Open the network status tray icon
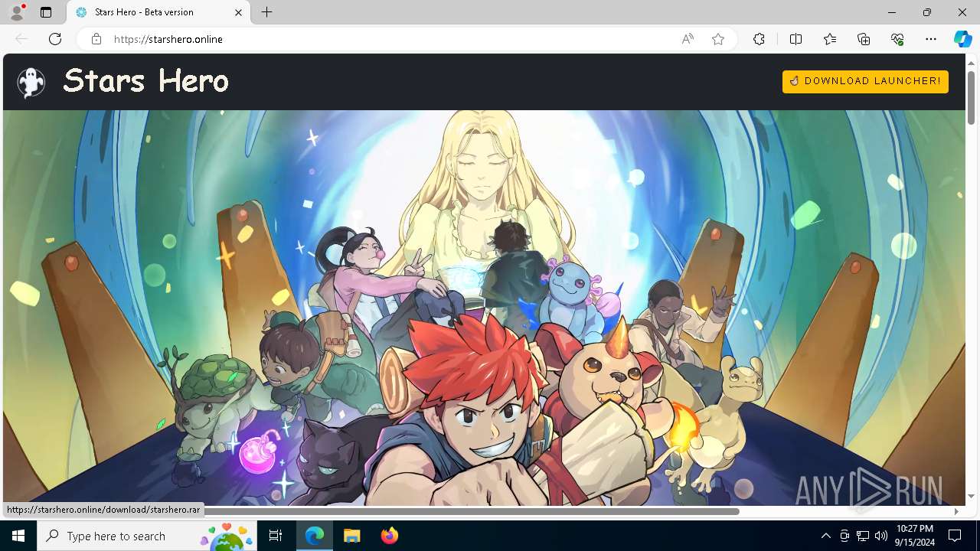 point(863,536)
